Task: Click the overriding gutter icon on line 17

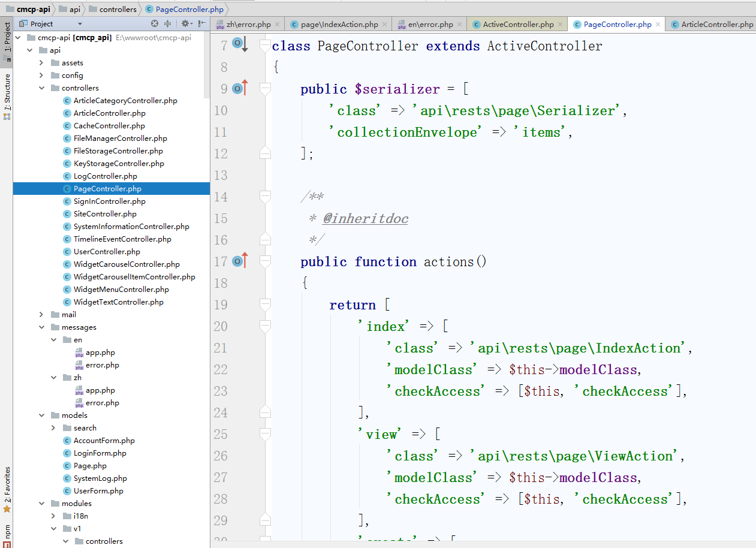Action: [240, 261]
